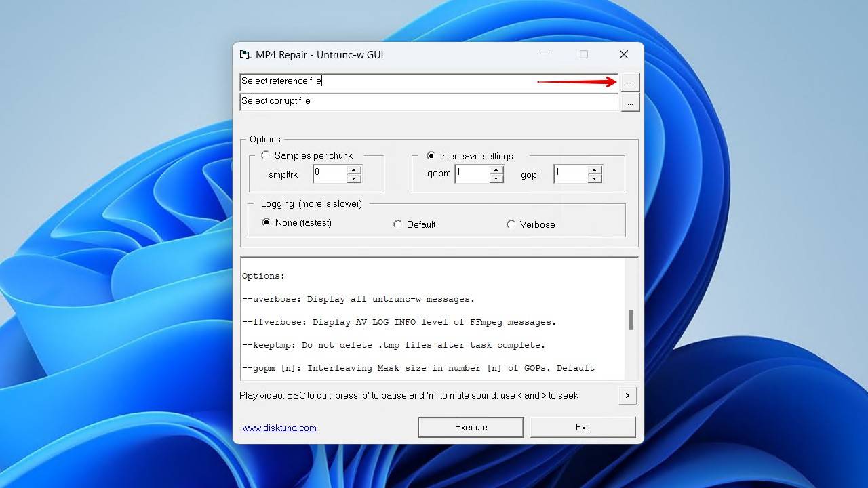Click the gopl number field
The width and height of the screenshot is (868, 488).
[571, 174]
